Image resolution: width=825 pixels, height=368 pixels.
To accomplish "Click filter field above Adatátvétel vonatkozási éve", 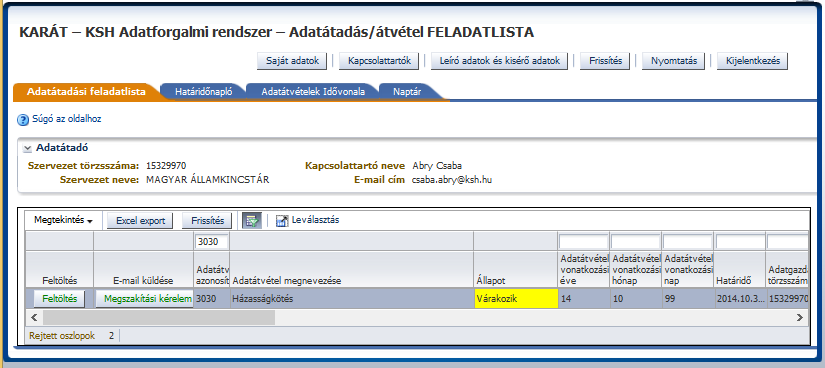I will [583, 242].
